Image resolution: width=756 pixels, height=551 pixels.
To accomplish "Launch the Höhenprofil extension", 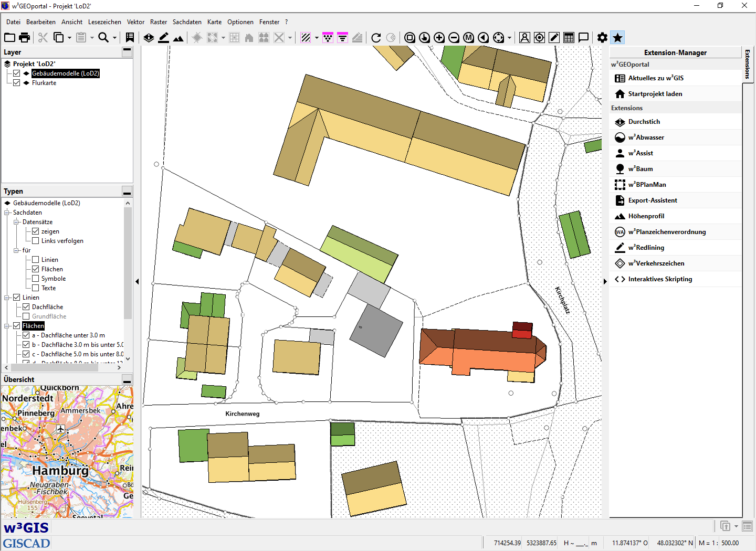I will [x=676, y=216].
